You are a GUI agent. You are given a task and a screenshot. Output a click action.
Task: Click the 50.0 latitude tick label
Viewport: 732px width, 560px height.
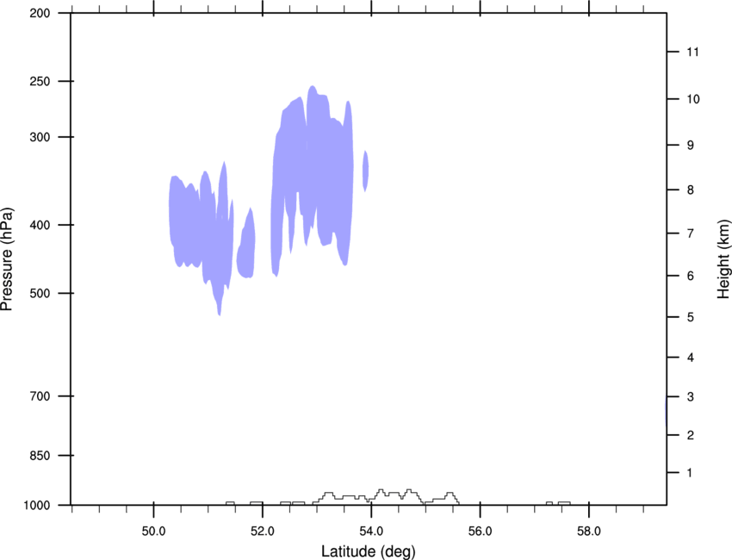(153, 532)
